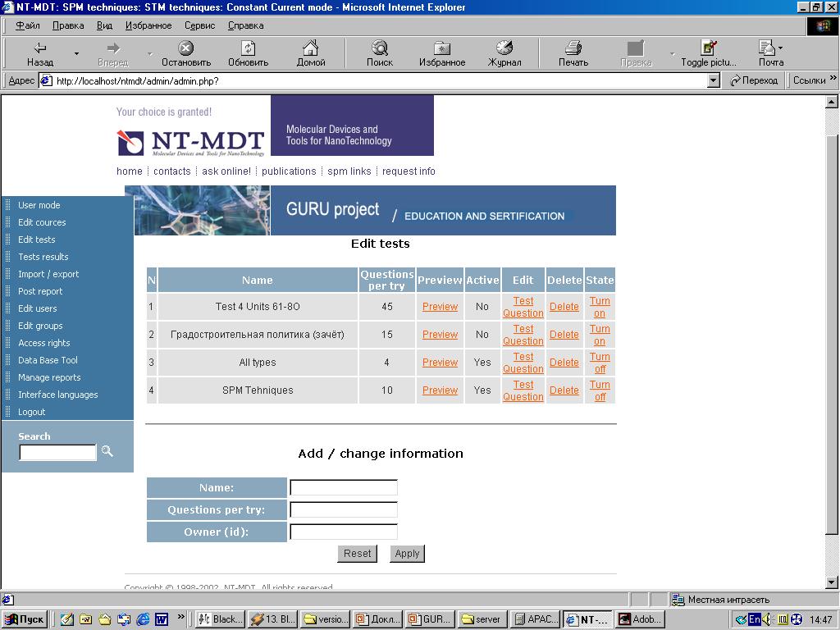Open the Справка menu
The height and width of the screenshot is (630, 840).
(246, 25)
